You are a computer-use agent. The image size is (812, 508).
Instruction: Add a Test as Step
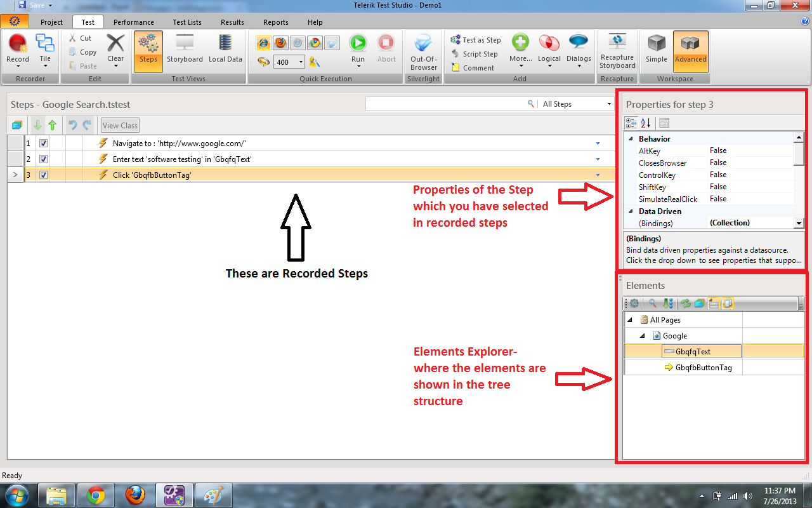point(476,39)
